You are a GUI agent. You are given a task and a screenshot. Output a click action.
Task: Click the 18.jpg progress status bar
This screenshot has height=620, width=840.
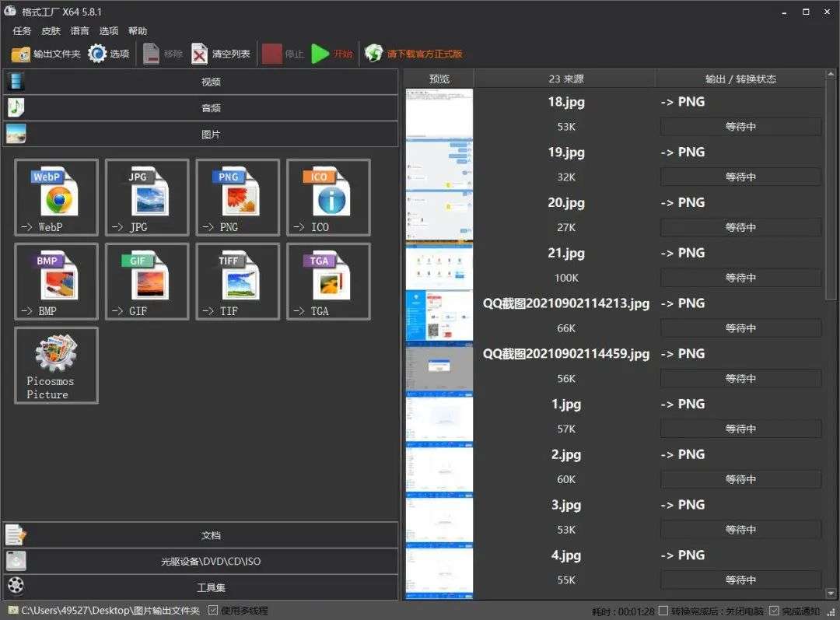click(740, 127)
